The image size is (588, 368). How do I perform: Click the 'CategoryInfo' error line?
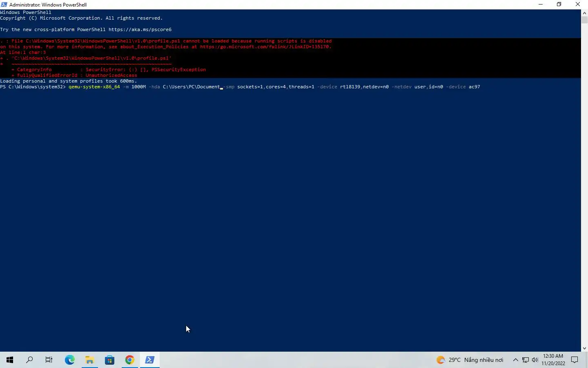click(x=109, y=70)
